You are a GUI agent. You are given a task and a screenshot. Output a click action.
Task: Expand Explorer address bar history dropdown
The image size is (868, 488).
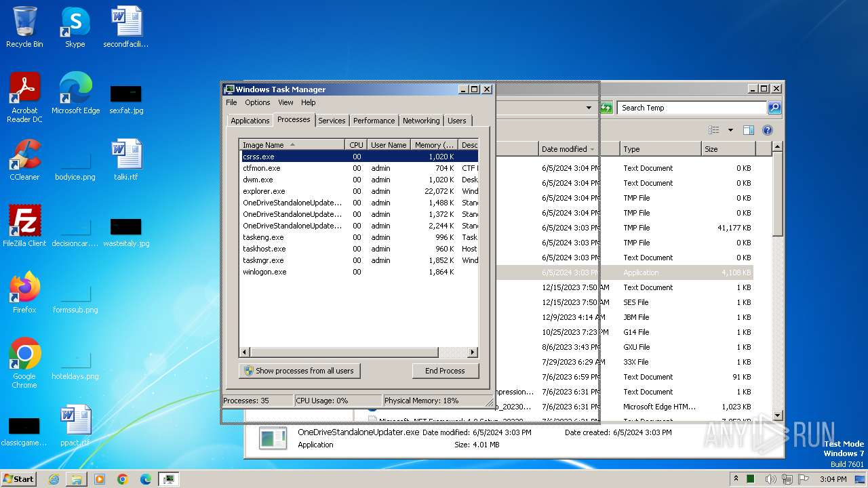click(589, 108)
